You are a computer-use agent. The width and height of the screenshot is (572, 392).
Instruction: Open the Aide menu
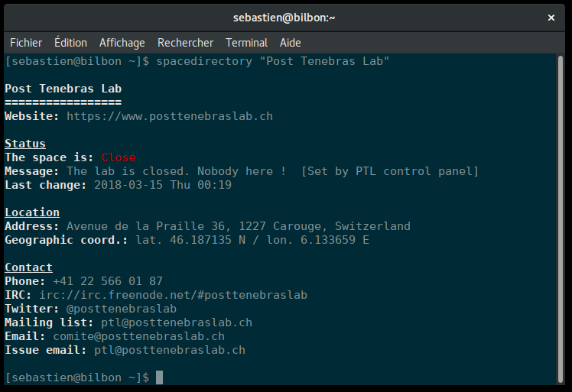pos(291,43)
